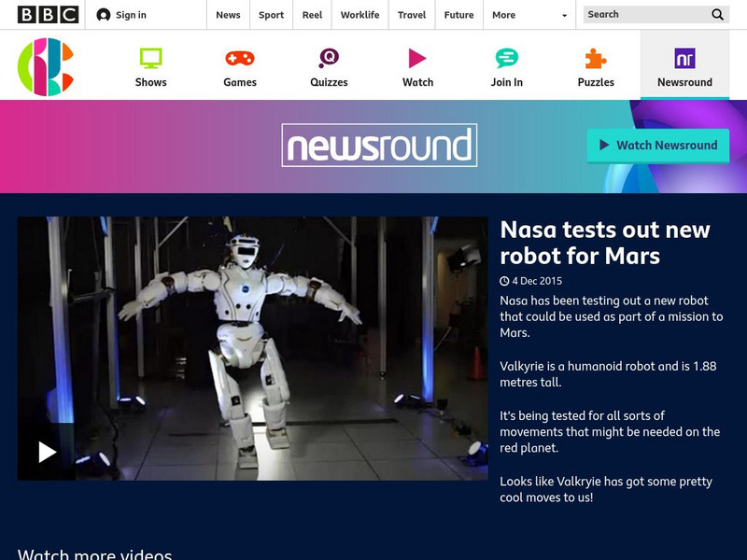Click the Watch more videos heading
Screen dimensions: 747x560
click(95, 554)
